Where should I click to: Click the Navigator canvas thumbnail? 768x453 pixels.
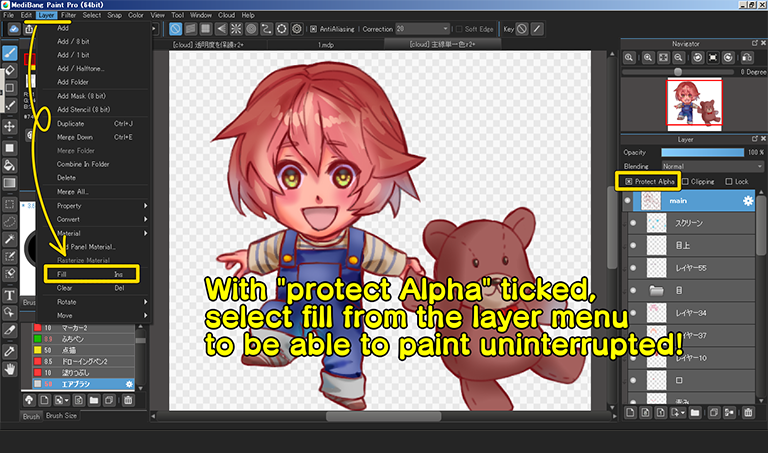(x=695, y=104)
